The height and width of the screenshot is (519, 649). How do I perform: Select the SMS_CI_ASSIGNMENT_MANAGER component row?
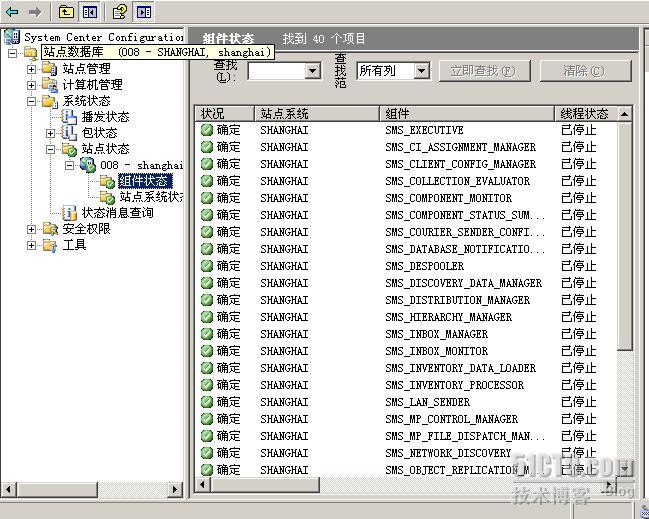click(406, 147)
